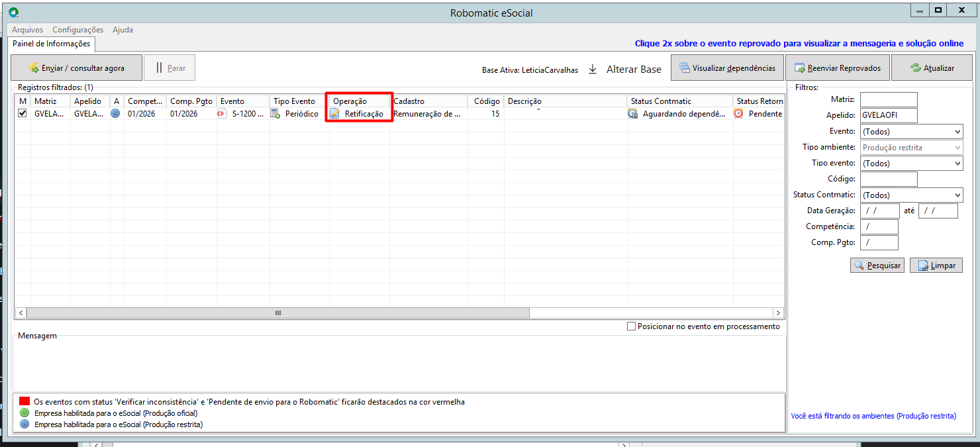
Task: Click the Você está filtrando os ambientes text
Action: [873, 416]
